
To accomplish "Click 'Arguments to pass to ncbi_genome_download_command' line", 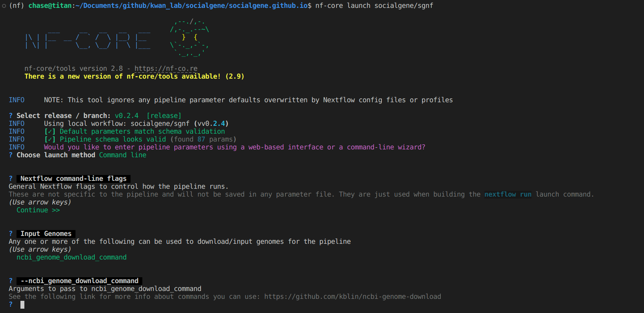I will click(105, 289).
